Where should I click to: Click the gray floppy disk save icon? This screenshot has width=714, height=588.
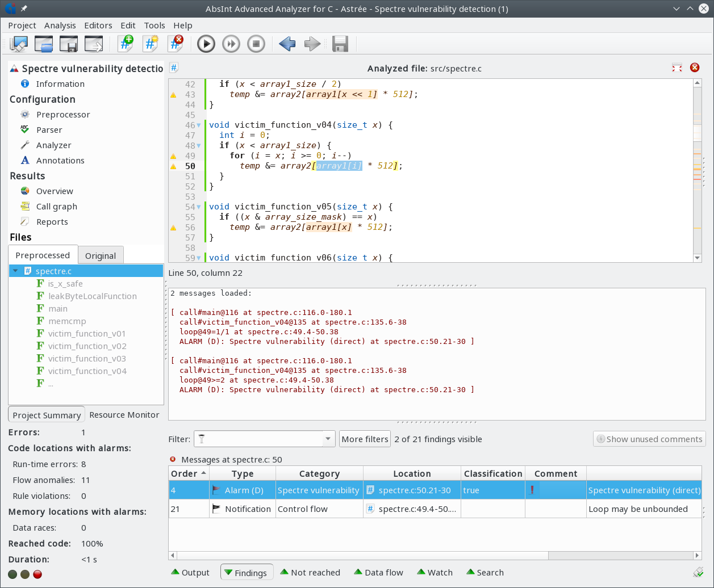[340, 44]
